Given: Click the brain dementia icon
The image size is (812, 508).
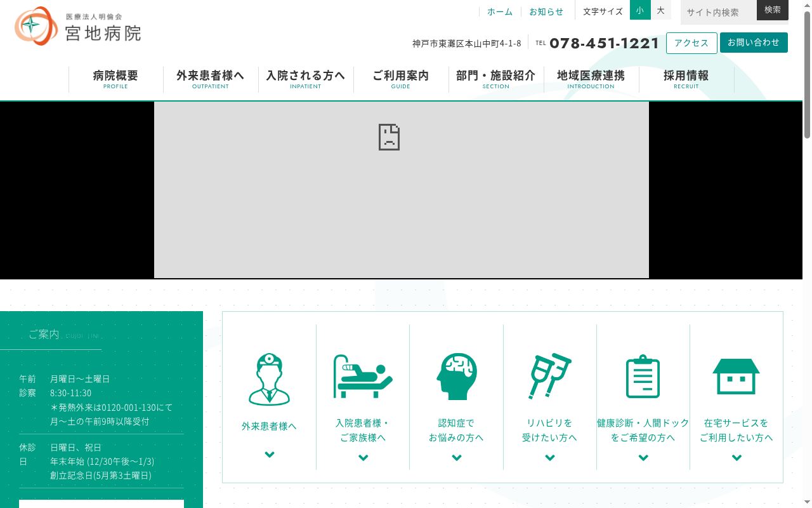Looking at the screenshot, I should 457,377.
